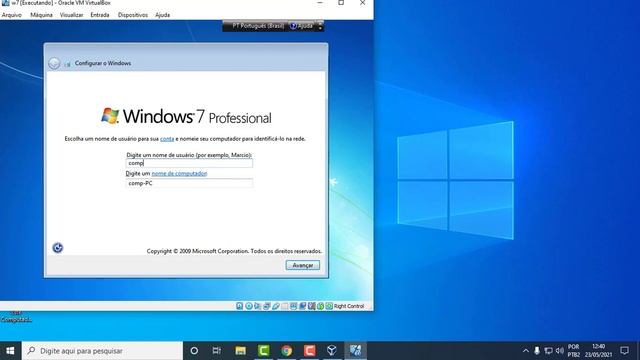Open the green Camtasia taskbar icon

coord(264,351)
